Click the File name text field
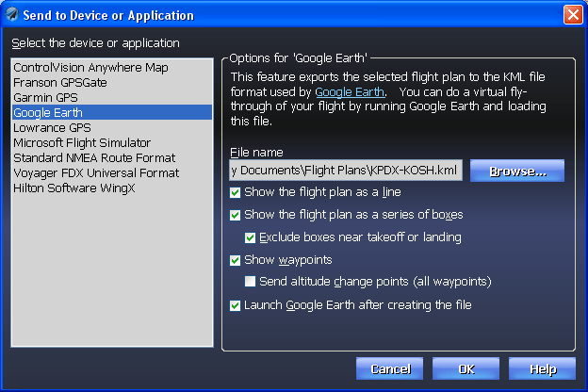This screenshot has height=392, width=588. pos(346,171)
